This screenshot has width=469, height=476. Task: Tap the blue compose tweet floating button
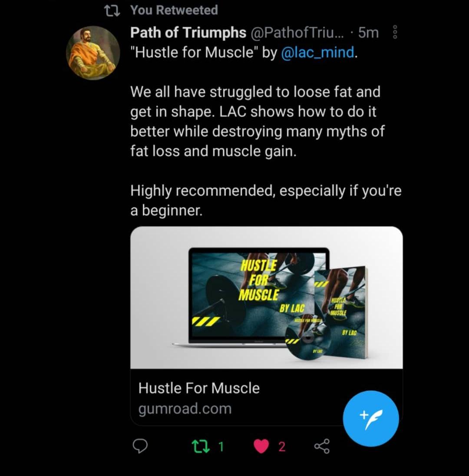370,418
